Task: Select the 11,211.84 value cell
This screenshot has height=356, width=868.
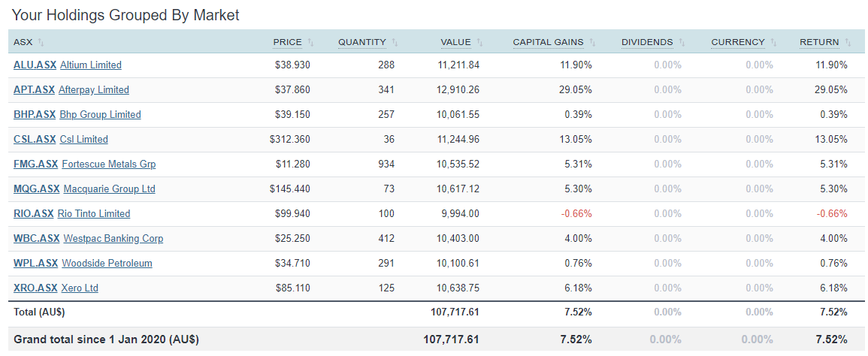Action: [458, 65]
